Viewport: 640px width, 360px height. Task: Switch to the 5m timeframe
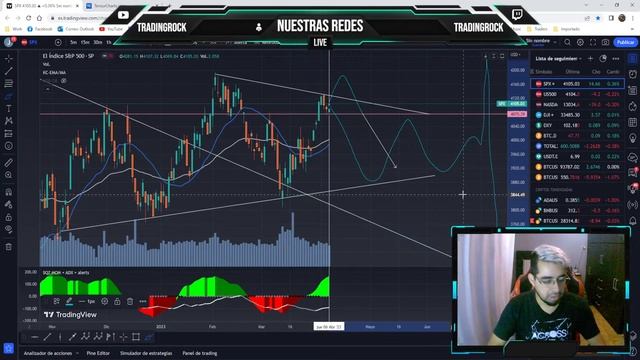pos(73,42)
